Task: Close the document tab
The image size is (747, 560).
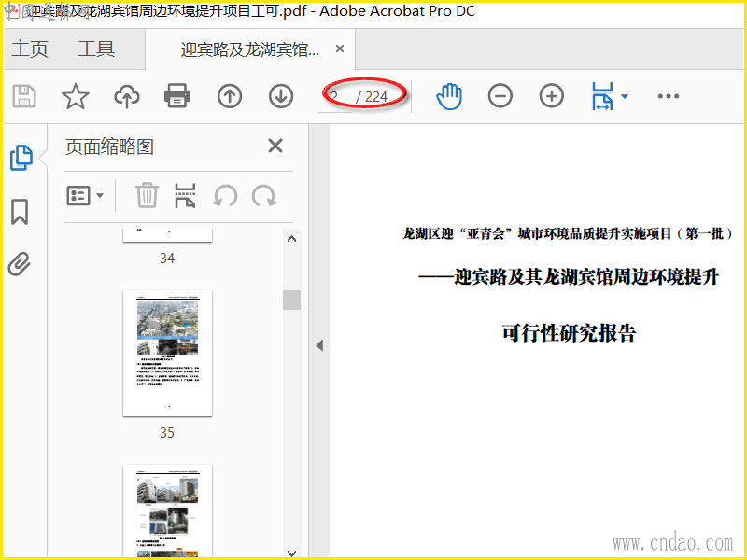Action: 340,49
